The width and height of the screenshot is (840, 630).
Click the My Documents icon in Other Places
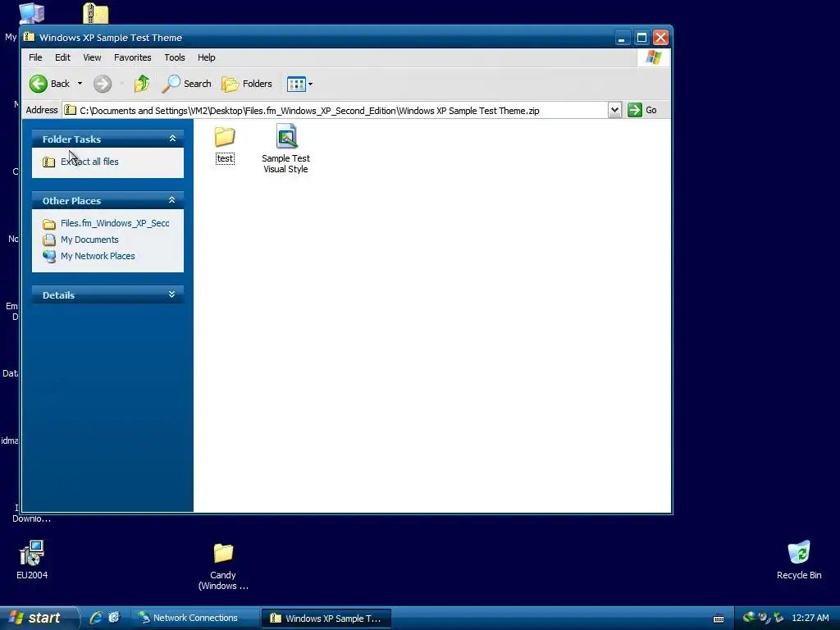(49, 240)
